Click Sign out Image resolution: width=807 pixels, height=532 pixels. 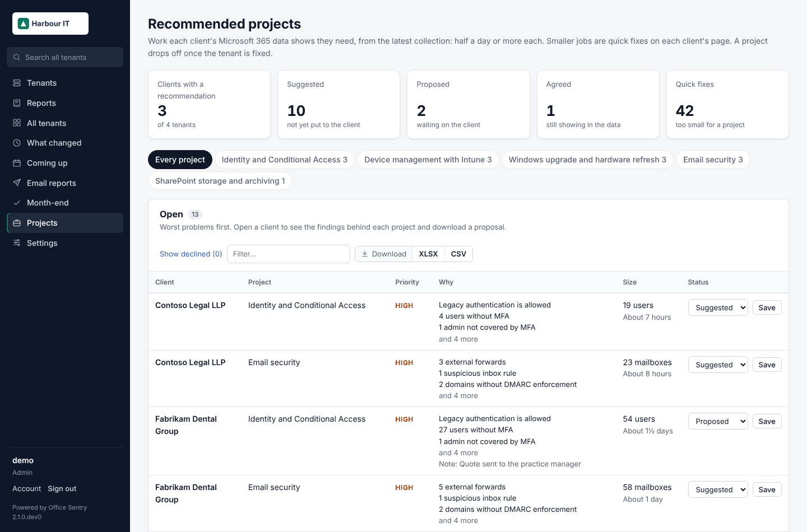(62, 488)
